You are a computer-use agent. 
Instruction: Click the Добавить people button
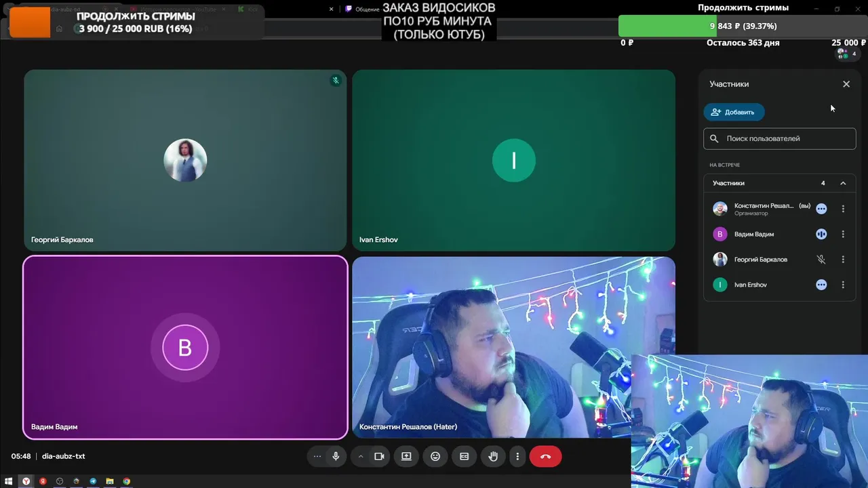pyautogui.click(x=734, y=112)
